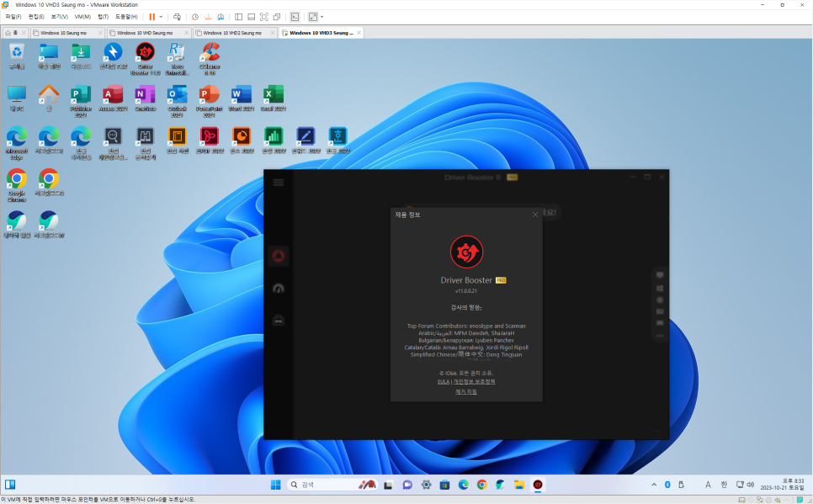The width and height of the screenshot is (813, 504).
Task: Open the toolbox Tools icon in sidebar
Action: [279, 321]
